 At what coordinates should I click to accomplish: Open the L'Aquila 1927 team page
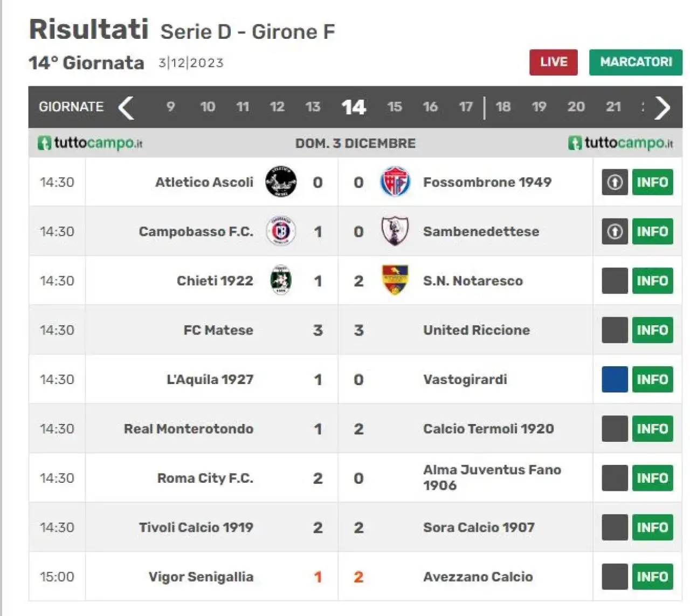click(210, 379)
